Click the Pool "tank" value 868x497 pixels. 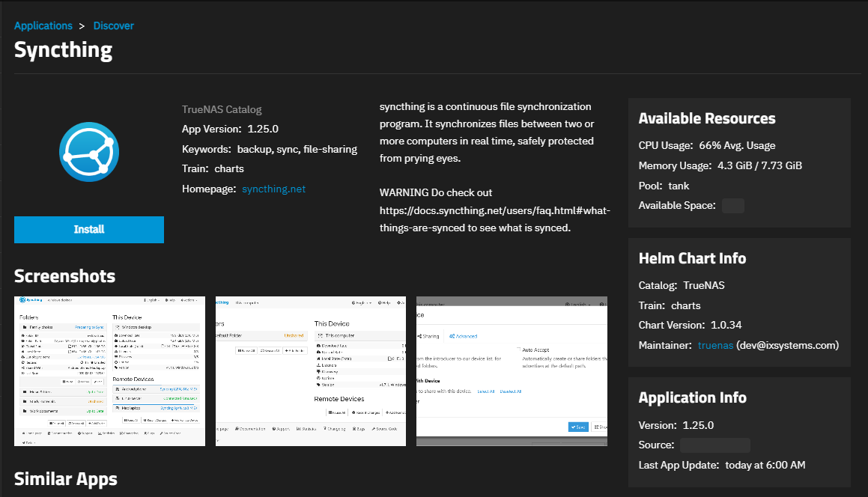click(x=679, y=186)
